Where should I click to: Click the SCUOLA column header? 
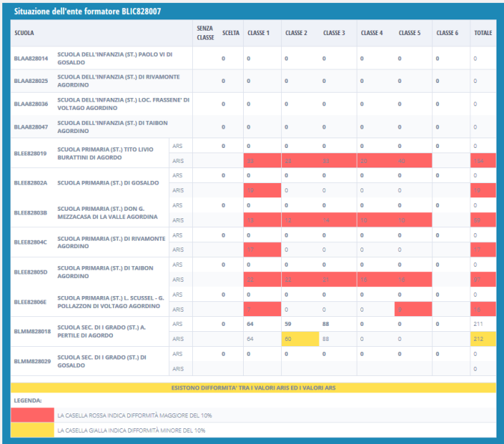click(x=25, y=33)
